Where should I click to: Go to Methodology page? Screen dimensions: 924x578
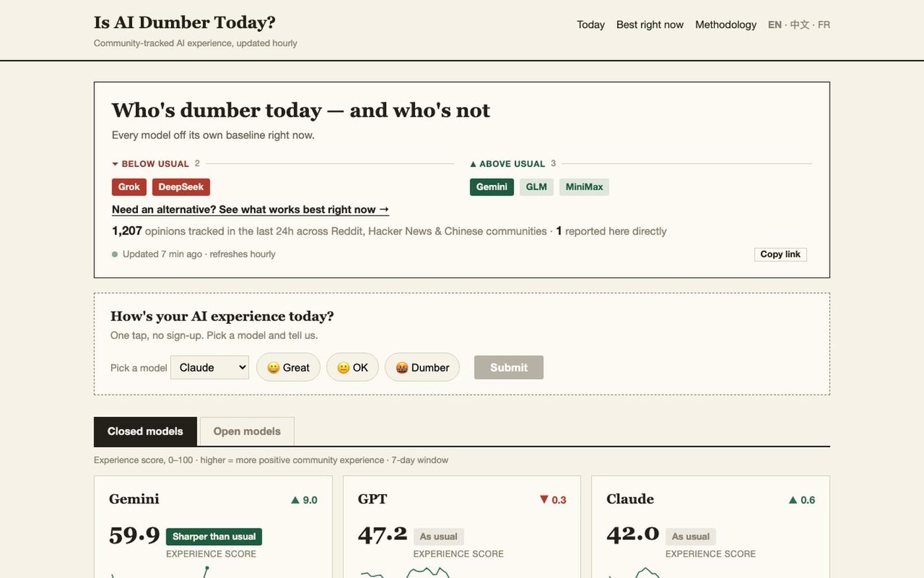click(x=725, y=24)
